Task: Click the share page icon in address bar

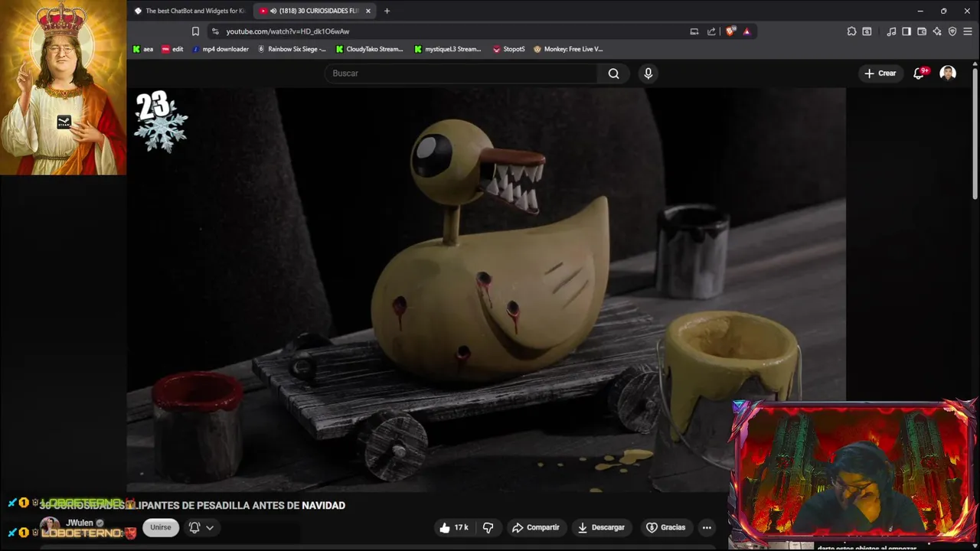Action: (711, 31)
